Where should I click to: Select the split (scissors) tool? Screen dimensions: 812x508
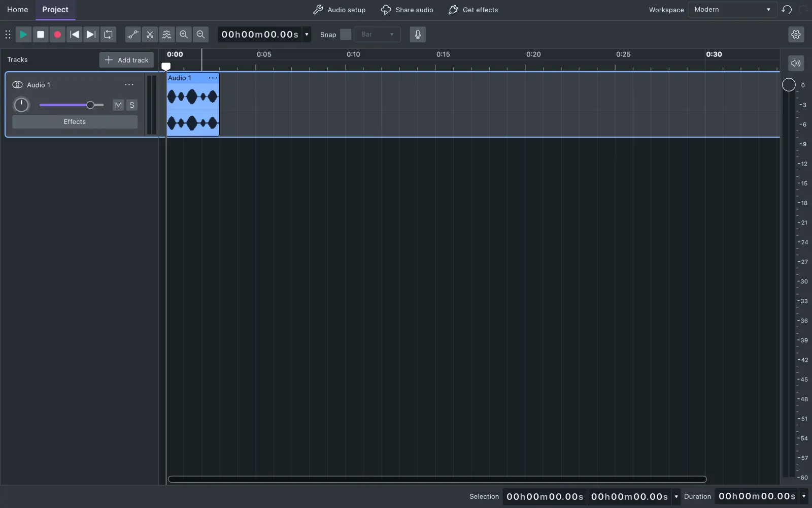[x=150, y=35]
